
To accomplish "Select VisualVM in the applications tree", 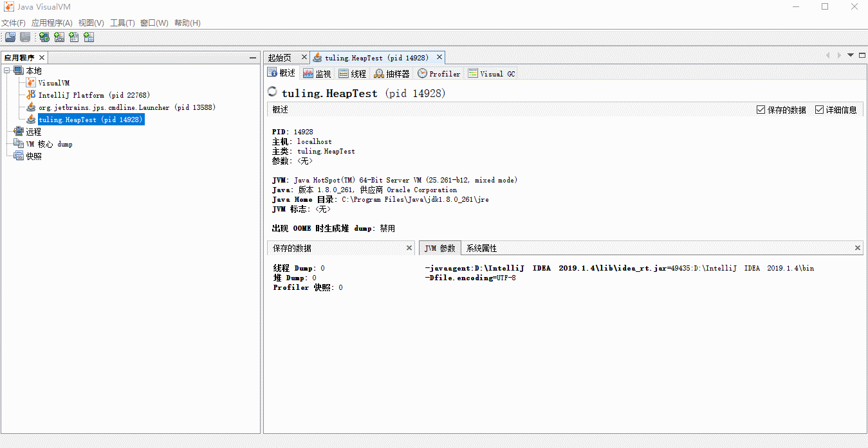I will [54, 83].
